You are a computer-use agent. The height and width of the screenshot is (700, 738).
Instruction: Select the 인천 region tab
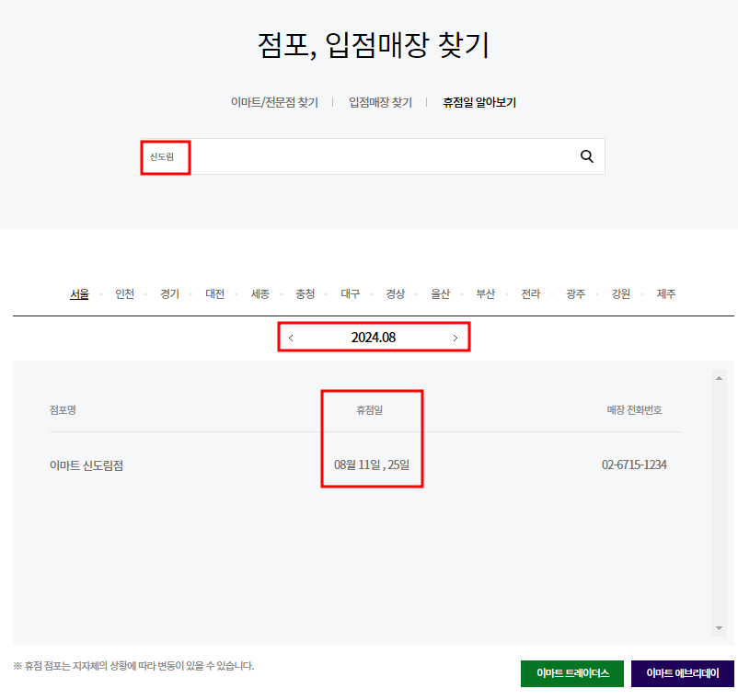coord(124,293)
